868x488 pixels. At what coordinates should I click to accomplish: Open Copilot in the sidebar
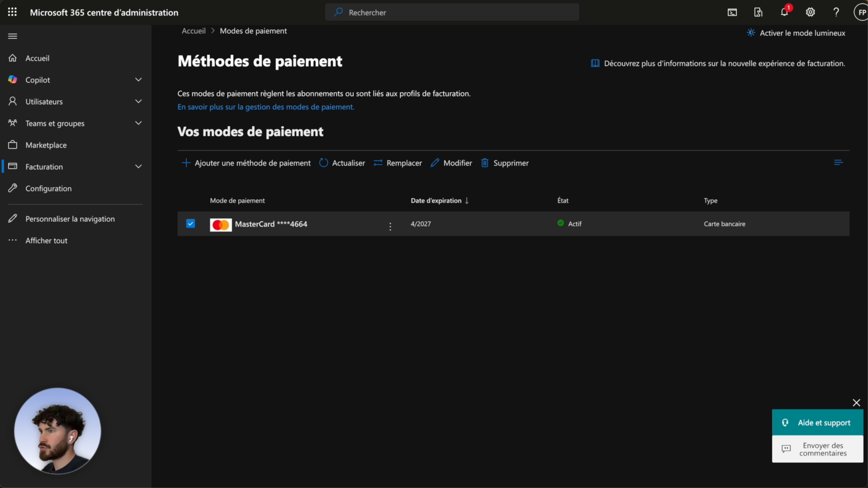click(38, 80)
